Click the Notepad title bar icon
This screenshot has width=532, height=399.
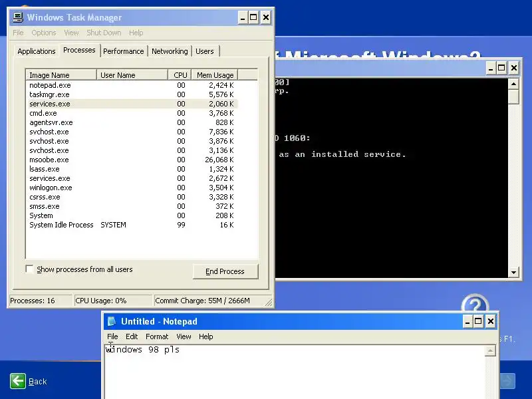tap(112, 321)
